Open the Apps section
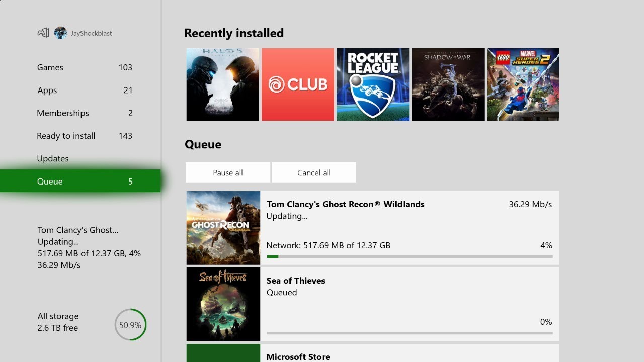This screenshot has height=362, width=644. (80, 90)
